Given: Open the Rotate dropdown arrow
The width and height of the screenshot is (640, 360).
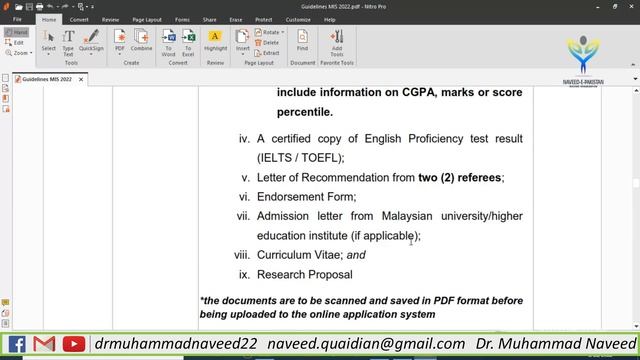Looking at the screenshot, I should pos(283,32).
